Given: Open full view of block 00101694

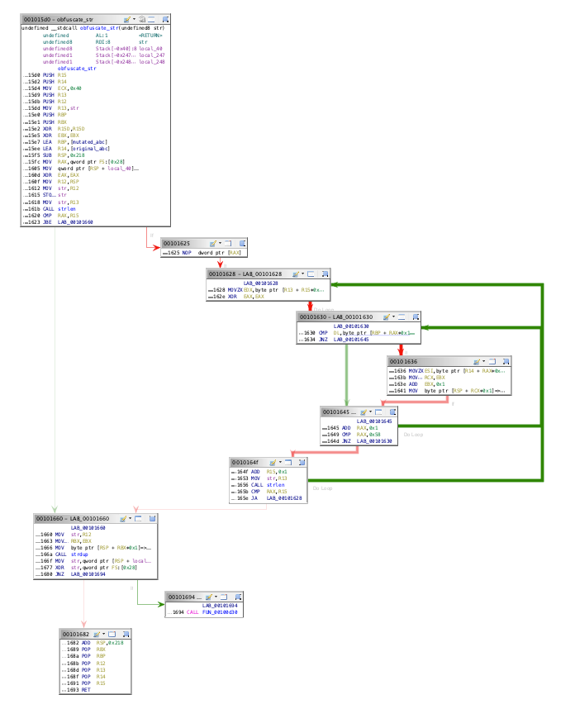Looking at the screenshot, I should (x=224, y=597).
